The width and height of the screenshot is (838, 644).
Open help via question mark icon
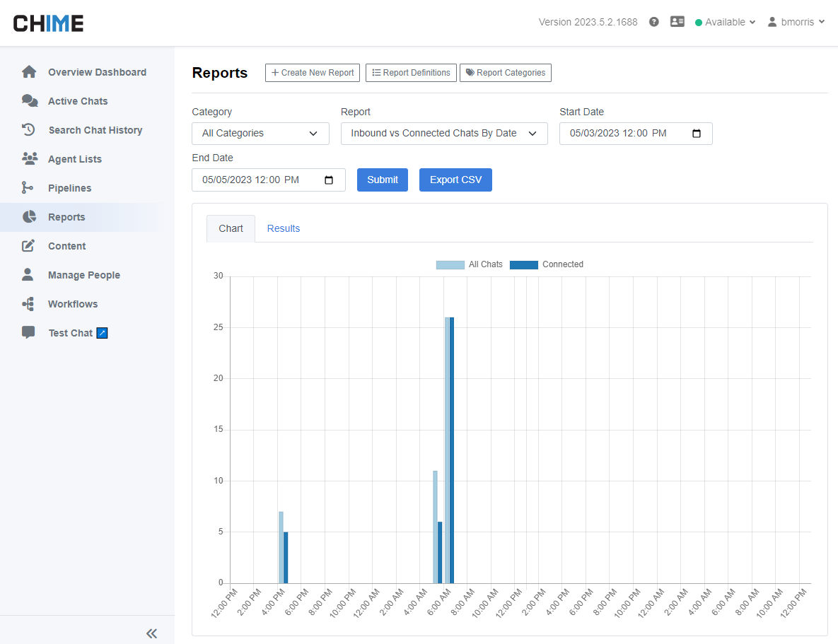pyautogui.click(x=654, y=22)
